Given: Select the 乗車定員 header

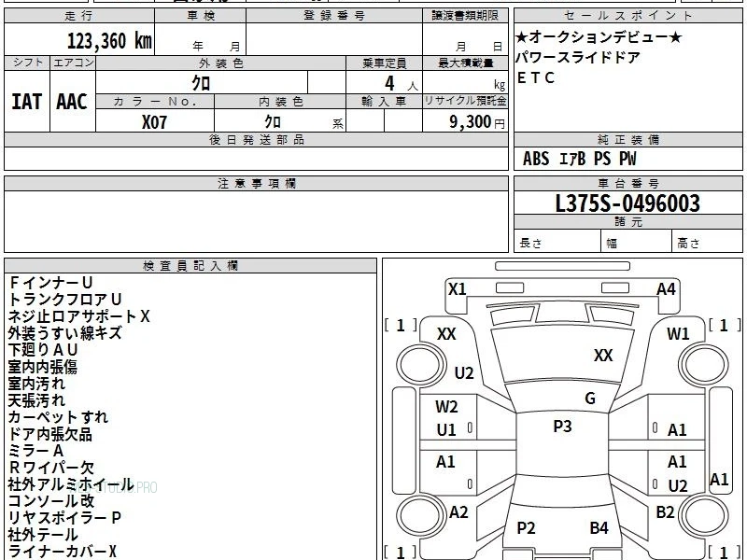Looking at the screenshot, I should tap(384, 63).
